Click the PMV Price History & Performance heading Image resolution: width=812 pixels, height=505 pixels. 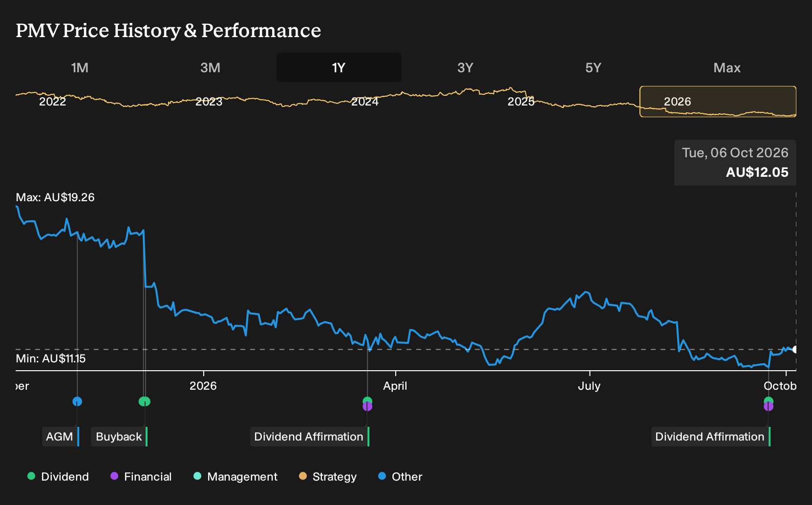click(x=169, y=30)
